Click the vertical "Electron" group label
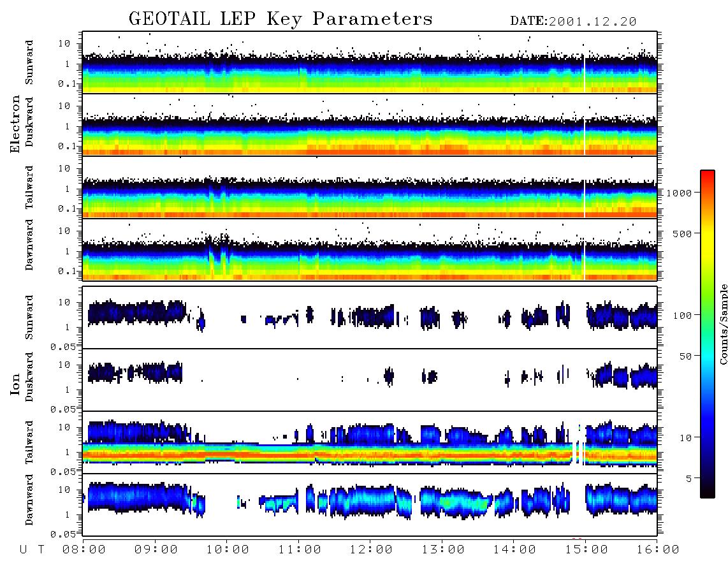 coord(15,124)
